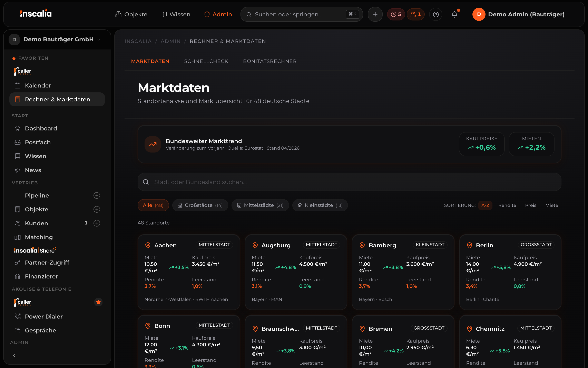Open Finanzierer in sidebar
This screenshot has height=368, width=588.
[x=57, y=276]
